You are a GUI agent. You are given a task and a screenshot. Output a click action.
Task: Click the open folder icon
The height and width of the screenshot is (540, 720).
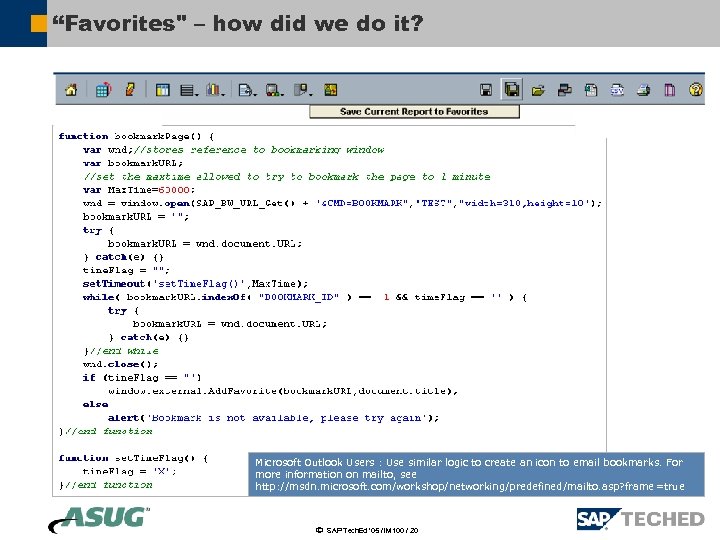coord(538,90)
